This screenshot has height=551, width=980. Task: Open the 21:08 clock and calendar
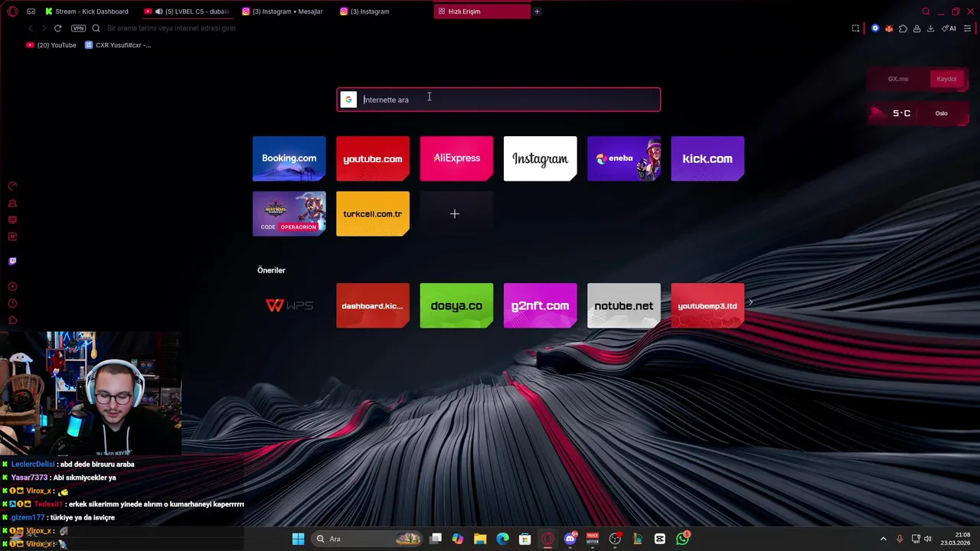(957, 539)
